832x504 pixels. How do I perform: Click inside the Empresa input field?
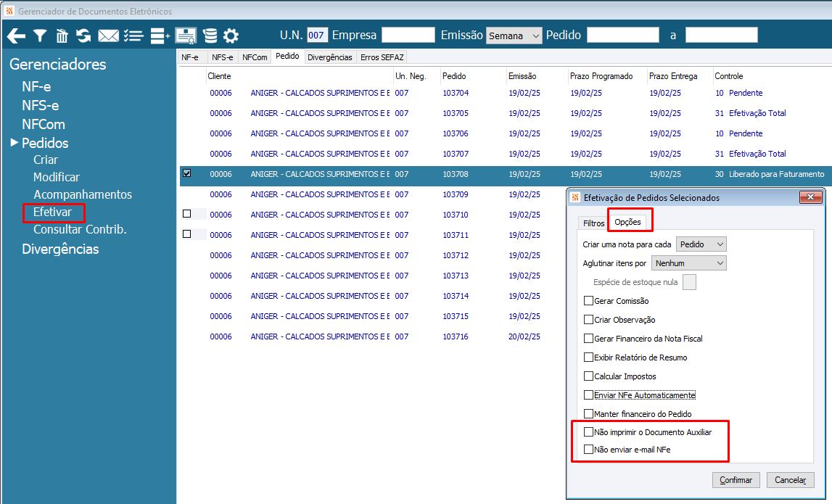tap(408, 34)
